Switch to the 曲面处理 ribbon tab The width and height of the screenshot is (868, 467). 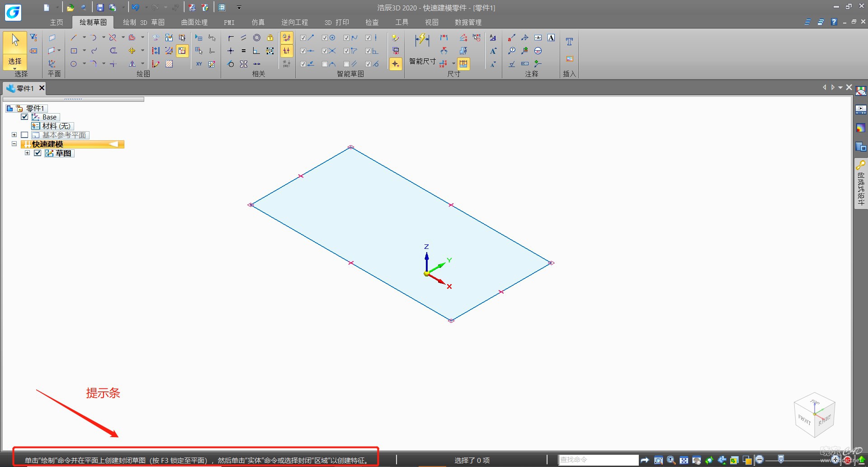click(x=194, y=22)
